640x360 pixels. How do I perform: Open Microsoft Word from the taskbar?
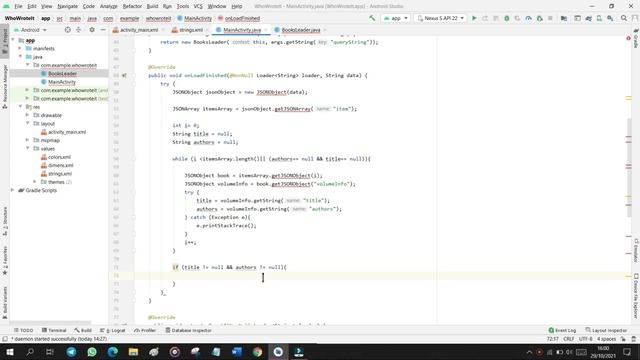(236, 352)
